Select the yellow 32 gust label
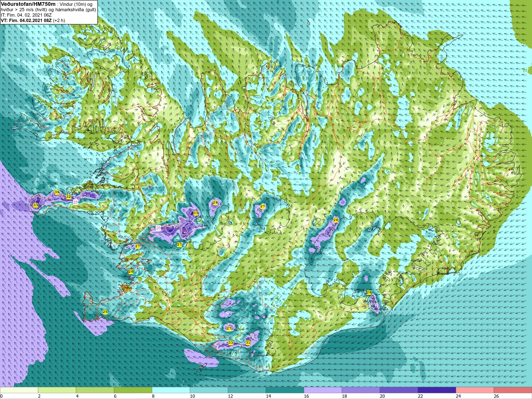Image resolution: width=532 pixels, height=399 pixels. click(x=69, y=197)
